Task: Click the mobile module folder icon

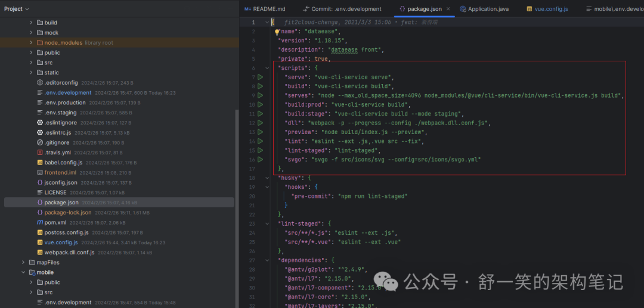Action: click(32, 272)
